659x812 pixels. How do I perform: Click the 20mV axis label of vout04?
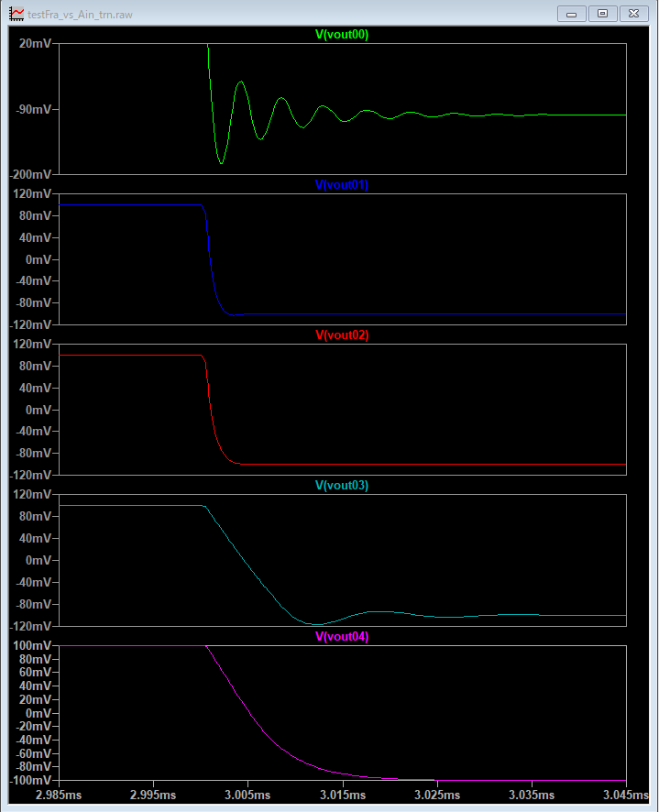[35, 699]
